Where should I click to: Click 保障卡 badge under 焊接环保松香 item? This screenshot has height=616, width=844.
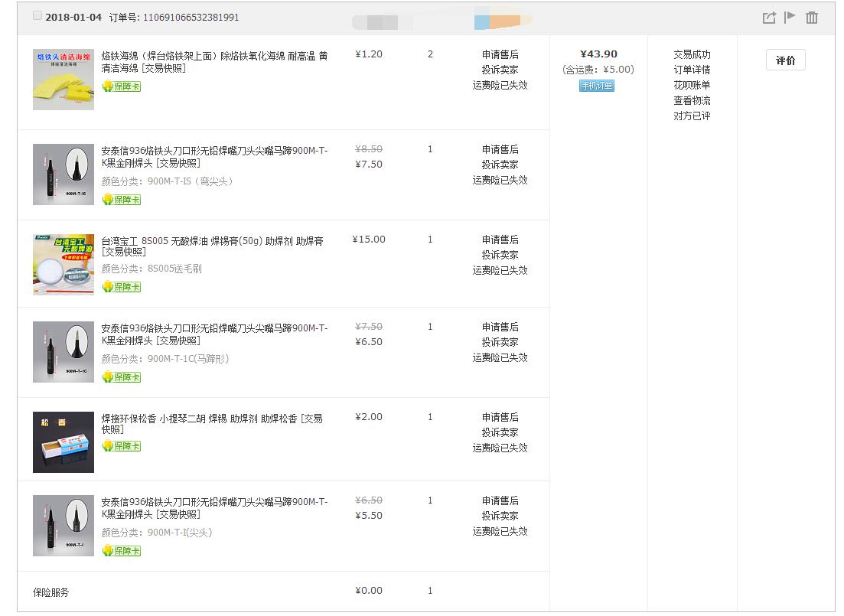point(122,446)
